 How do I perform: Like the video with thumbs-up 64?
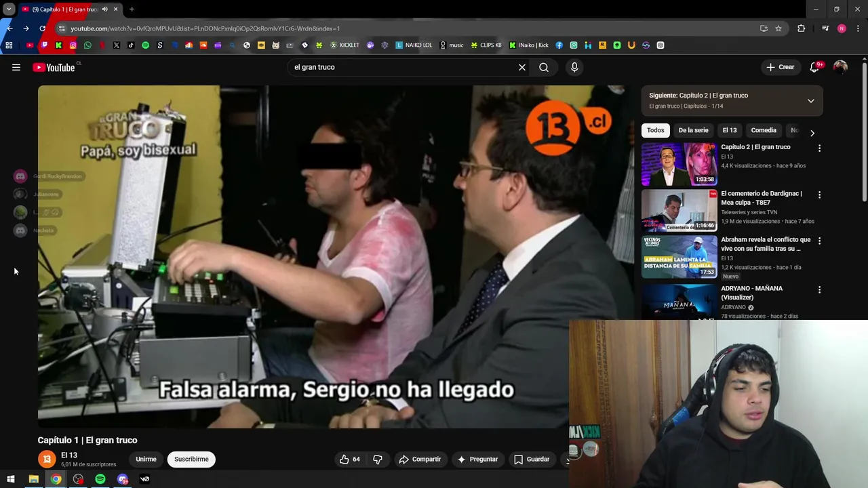click(x=350, y=459)
